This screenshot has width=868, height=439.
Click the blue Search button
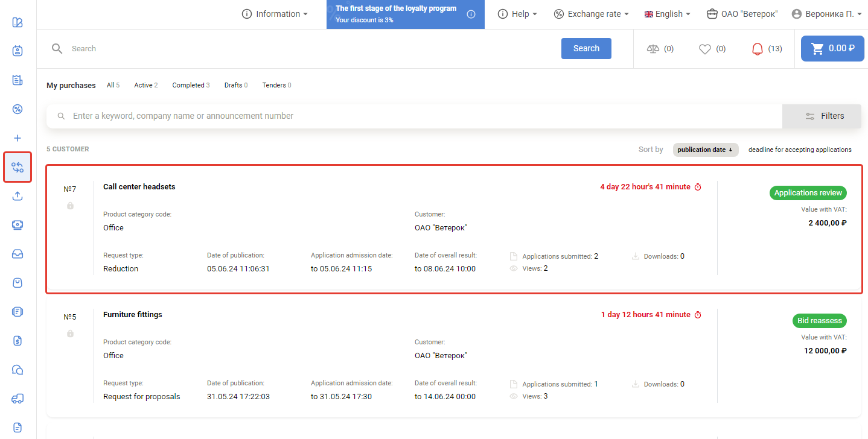coord(586,49)
